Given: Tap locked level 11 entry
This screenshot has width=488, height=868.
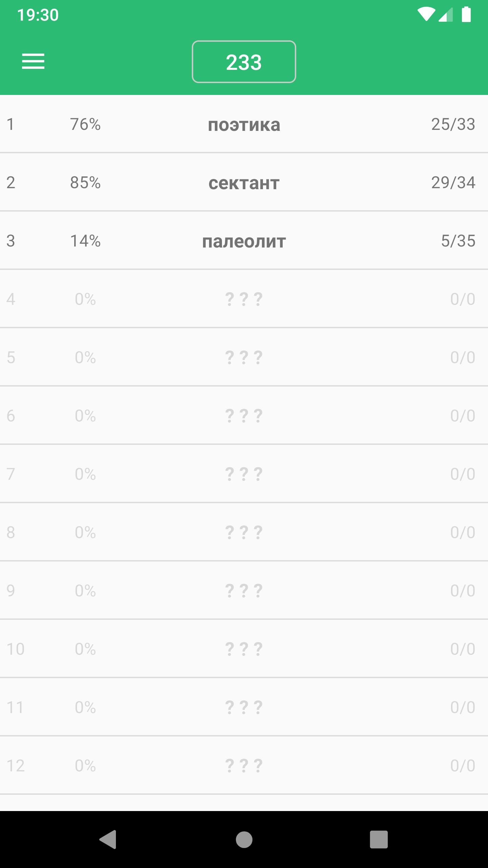Looking at the screenshot, I should click(244, 708).
